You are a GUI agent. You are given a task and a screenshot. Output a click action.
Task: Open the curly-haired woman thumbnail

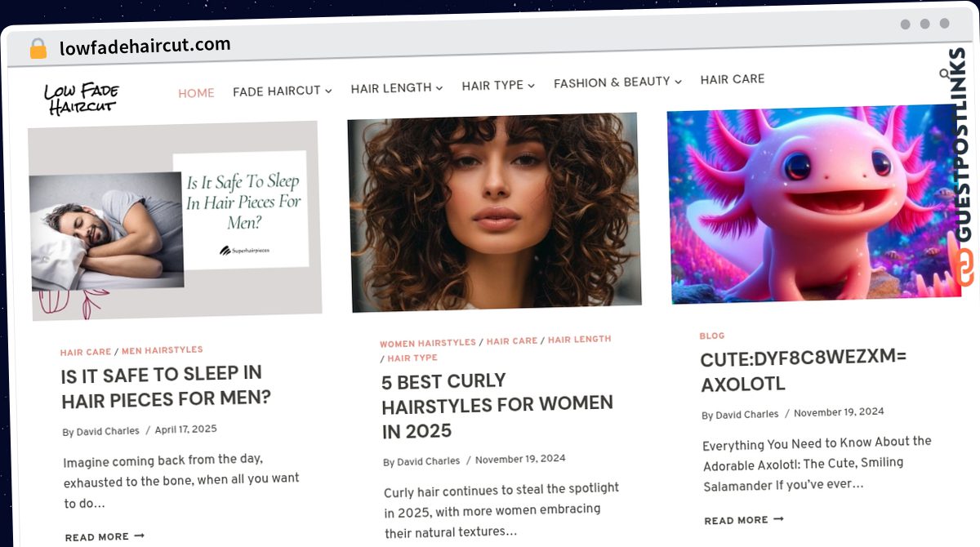(x=494, y=212)
